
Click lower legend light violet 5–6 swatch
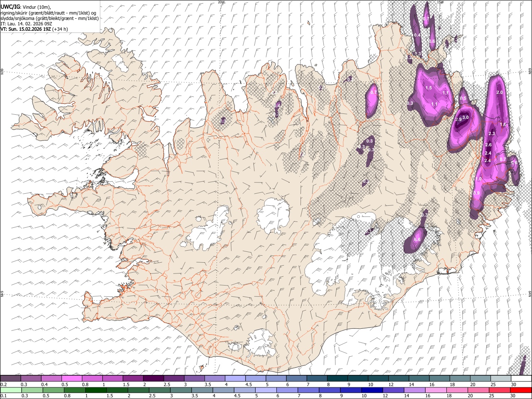(266, 390)
